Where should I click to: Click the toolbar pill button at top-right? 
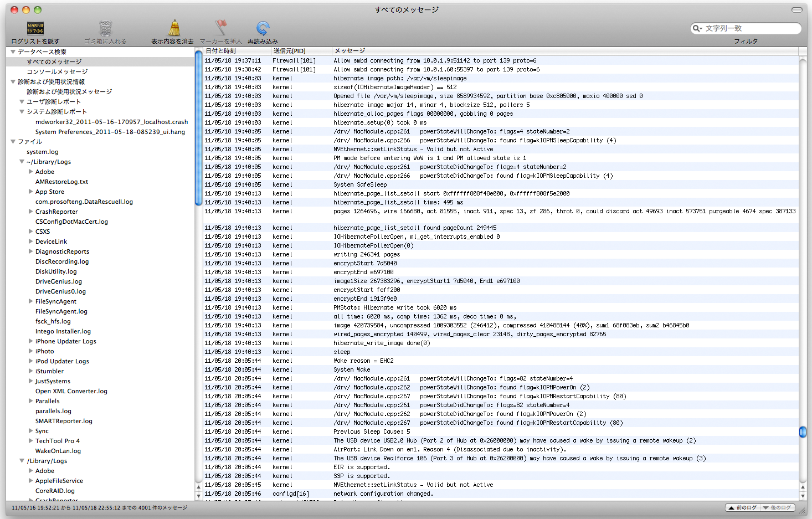click(x=796, y=10)
